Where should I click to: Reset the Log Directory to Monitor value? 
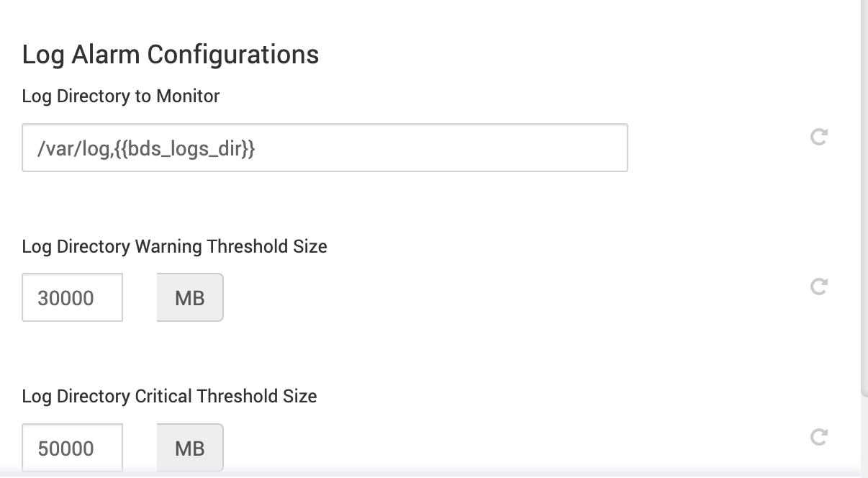pos(818,137)
